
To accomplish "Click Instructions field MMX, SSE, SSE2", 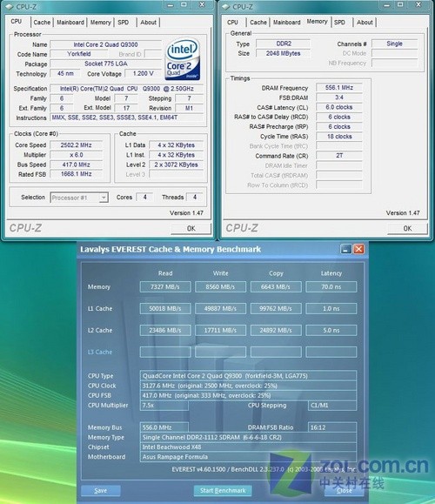I will click(x=127, y=118).
